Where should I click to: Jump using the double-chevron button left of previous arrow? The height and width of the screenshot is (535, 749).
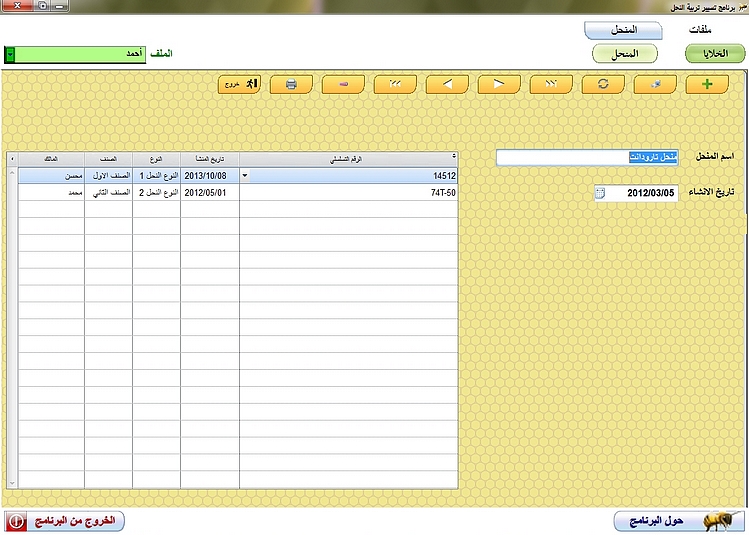(395, 84)
